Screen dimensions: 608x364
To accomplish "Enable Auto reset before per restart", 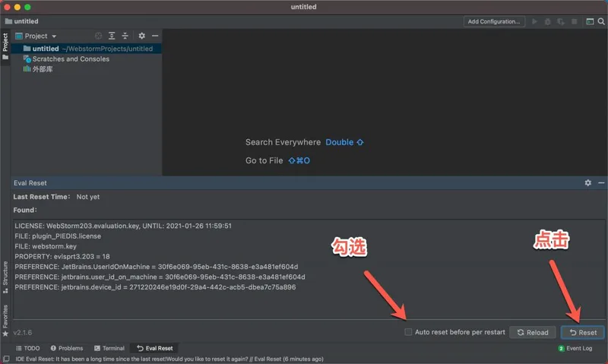I will [409, 332].
